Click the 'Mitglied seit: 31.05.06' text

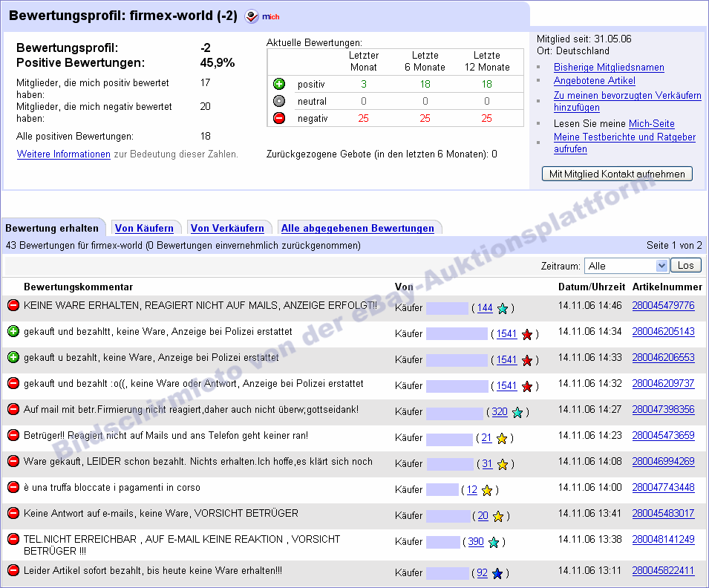[x=584, y=39]
